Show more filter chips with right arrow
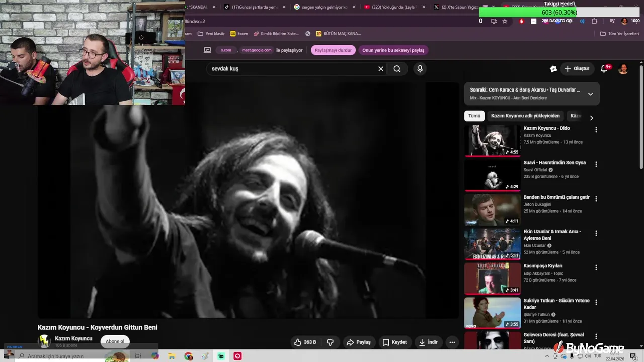Screen dimensions: 644x362 591,118
